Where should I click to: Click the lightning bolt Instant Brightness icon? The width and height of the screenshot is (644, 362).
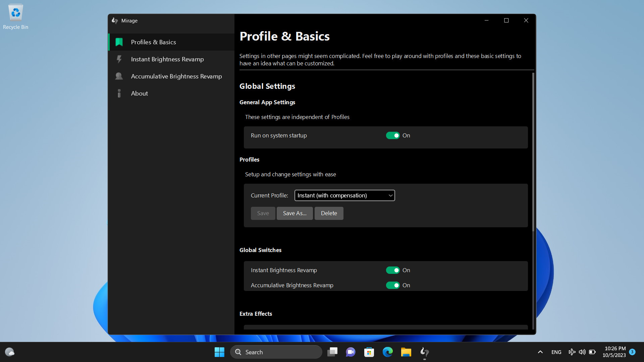click(119, 59)
